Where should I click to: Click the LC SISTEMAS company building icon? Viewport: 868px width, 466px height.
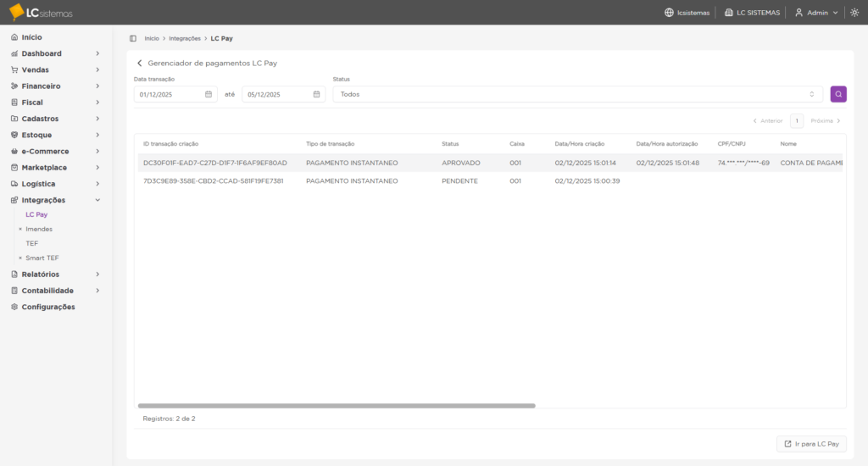(729, 13)
